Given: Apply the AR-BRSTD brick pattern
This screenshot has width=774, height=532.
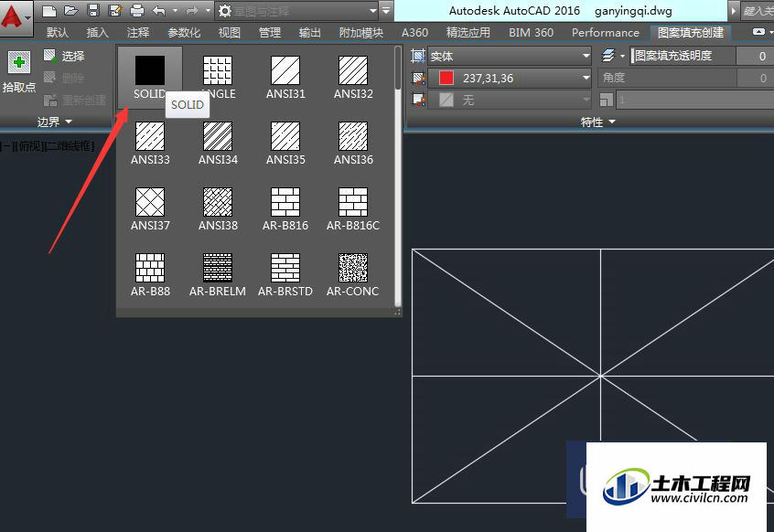Looking at the screenshot, I should pyautogui.click(x=285, y=275).
